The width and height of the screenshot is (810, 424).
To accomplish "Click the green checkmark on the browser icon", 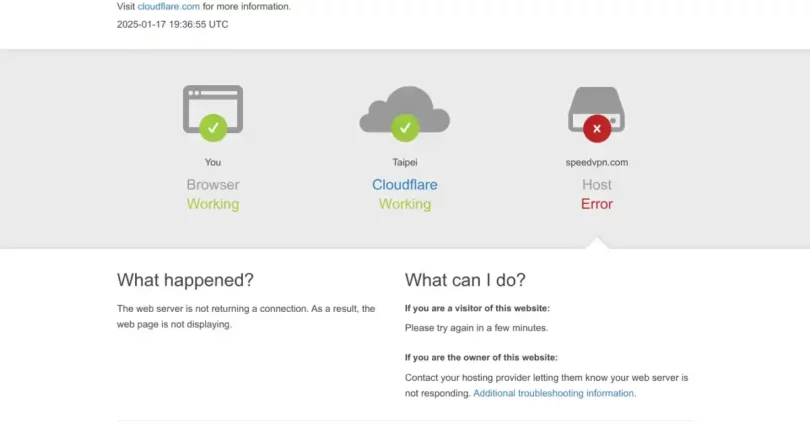I will [213, 128].
